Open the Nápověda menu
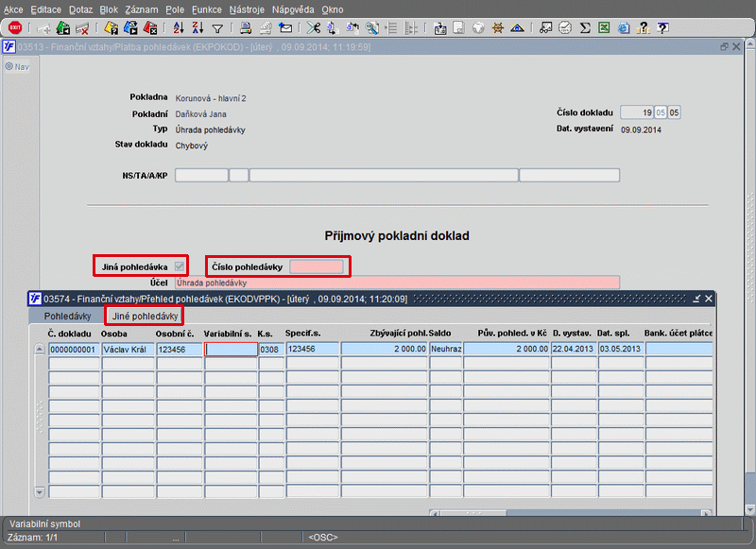Viewport: 756px width, 549px height. click(x=293, y=9)
